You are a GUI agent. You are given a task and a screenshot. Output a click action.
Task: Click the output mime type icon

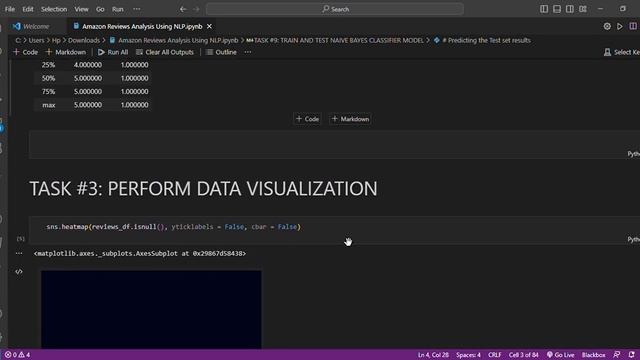point(19,271)
